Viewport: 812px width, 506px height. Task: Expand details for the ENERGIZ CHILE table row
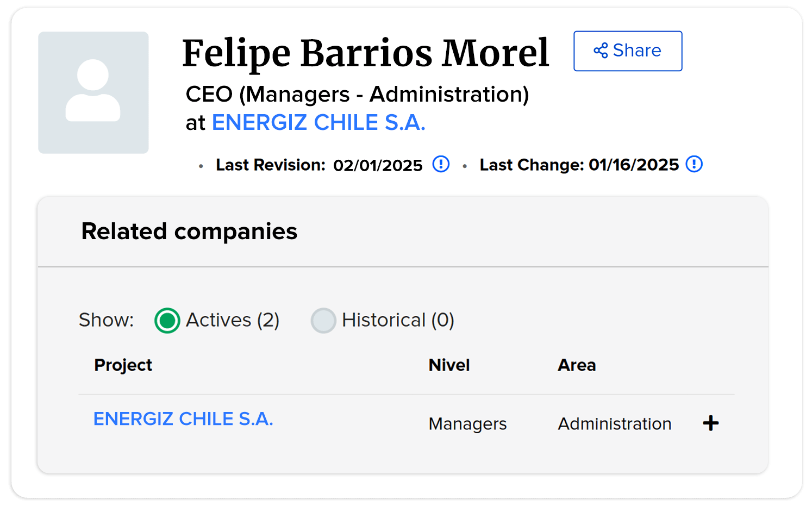(710, 423)
